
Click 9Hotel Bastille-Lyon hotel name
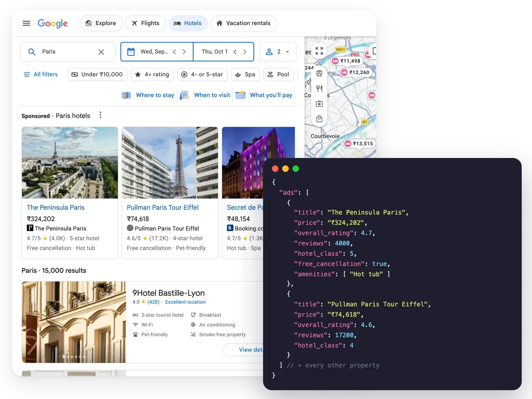point(169,293)
